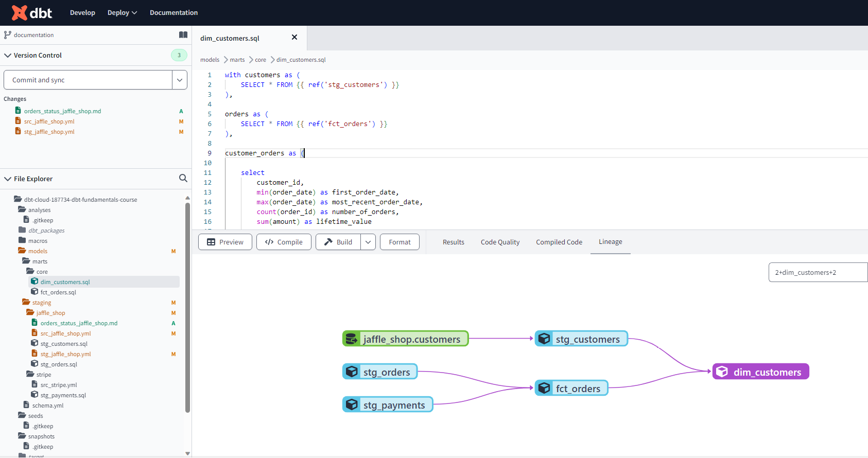Click the Build hammer icon
The height and width of the screenshot is (458, 868).
click(x=328, y=242)
